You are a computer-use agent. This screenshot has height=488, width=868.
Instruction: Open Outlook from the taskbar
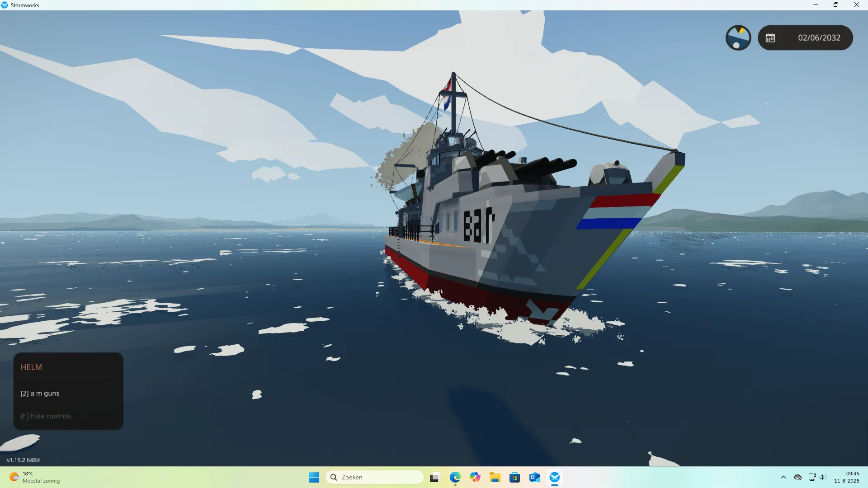pyautogui.click(x=534, y=477)
